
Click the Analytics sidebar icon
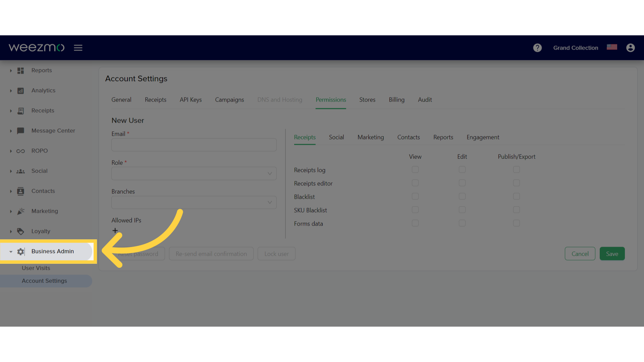coord(20,90)
